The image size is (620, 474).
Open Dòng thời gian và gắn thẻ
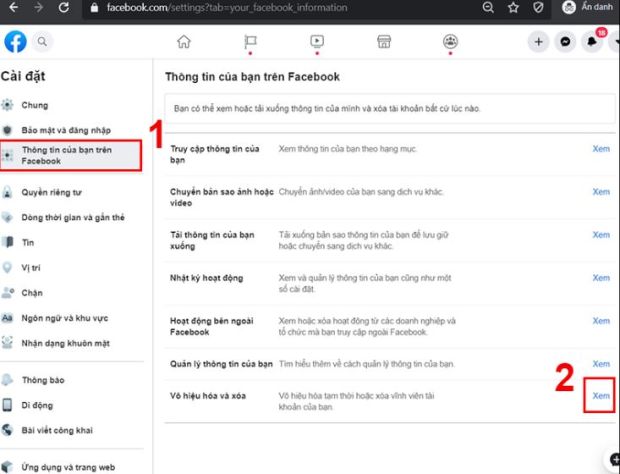[71, 217]
